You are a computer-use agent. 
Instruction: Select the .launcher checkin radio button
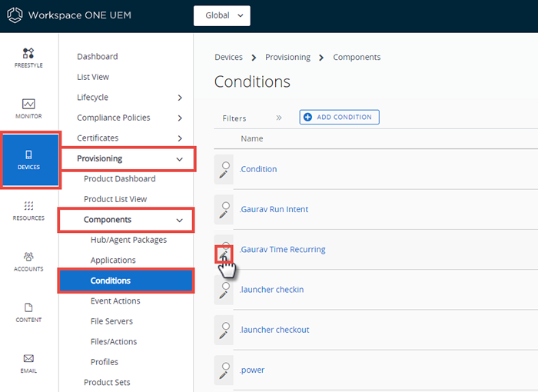tap(226, 286)
